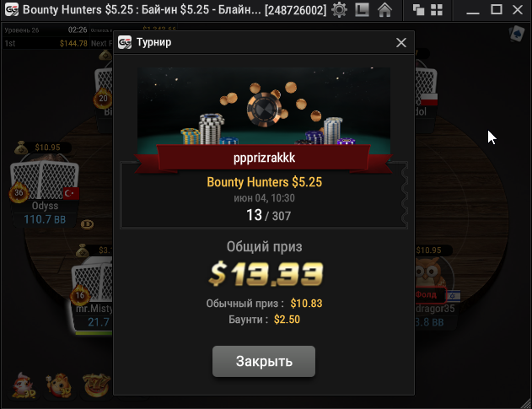Click the Bounty Hunters $5.25 tournament title
This screenshot has width=532, height=409.
264,182
